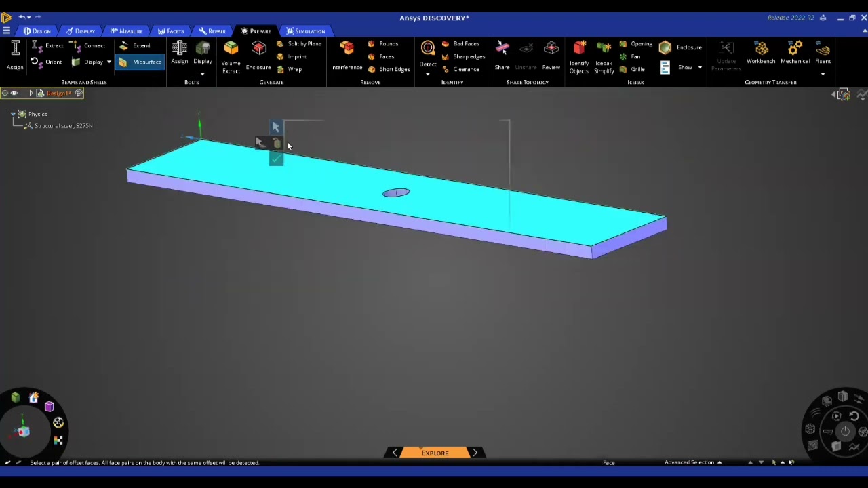
Task: Select the Icepak Fan tool
Action: [630, 57]
